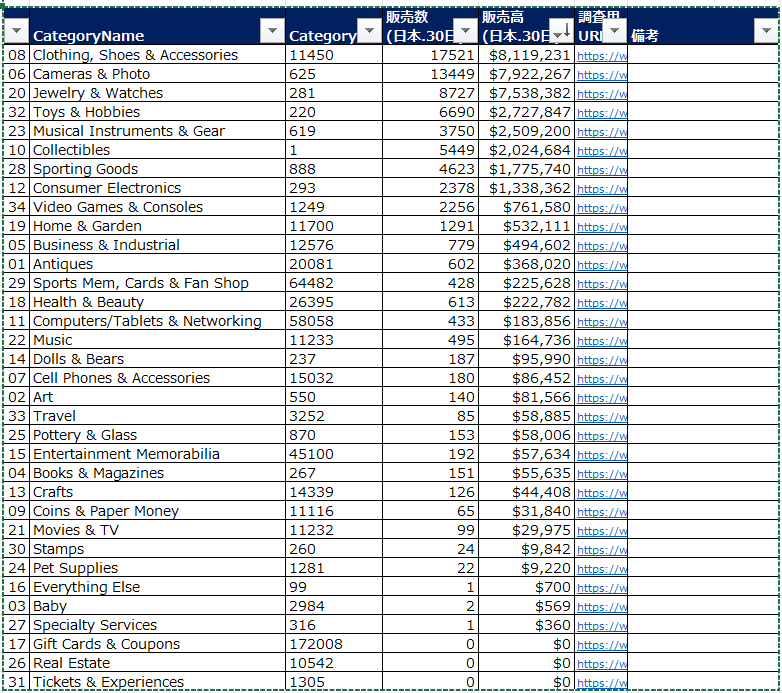Select the cell 'Everything Else'
Image resolution: width=782 pixels, height=693 pixels.
(157, 587)
